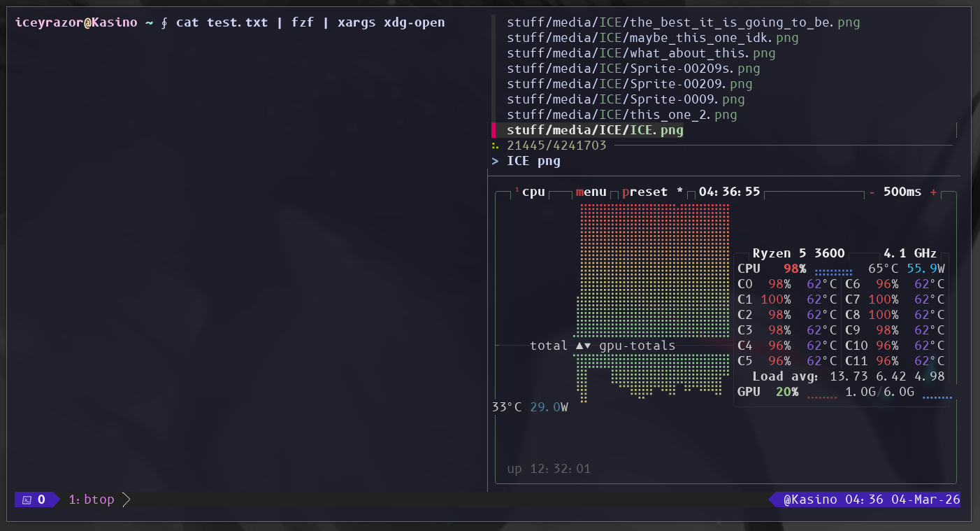The width and height of the screenshot is (980, 531).
Task: Click the C6 core row
Action: click(895, 284)
